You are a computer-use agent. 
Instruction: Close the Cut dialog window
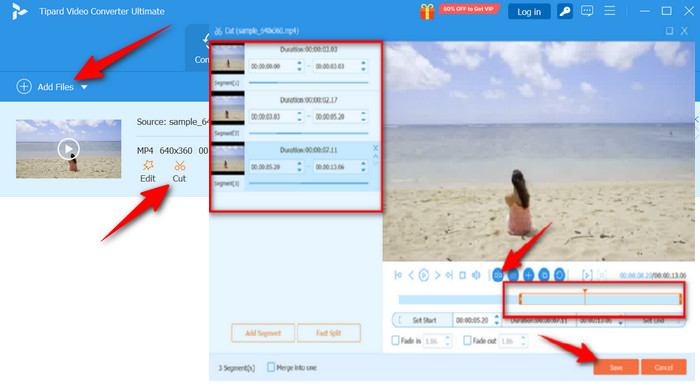pyautogui.click(x=684, y=31)
